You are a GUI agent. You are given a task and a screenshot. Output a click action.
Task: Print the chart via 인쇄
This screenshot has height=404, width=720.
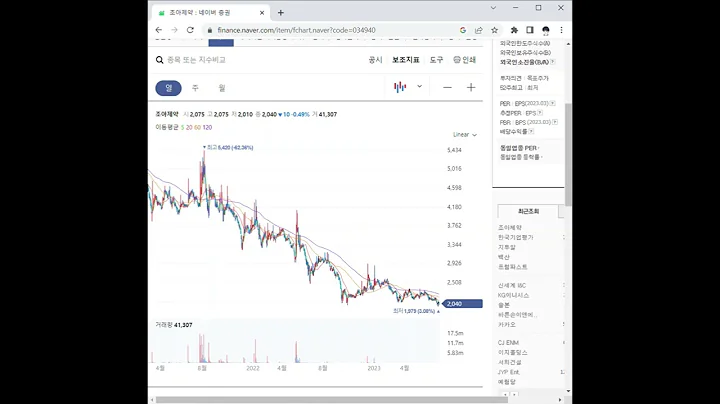coord(465,60)
